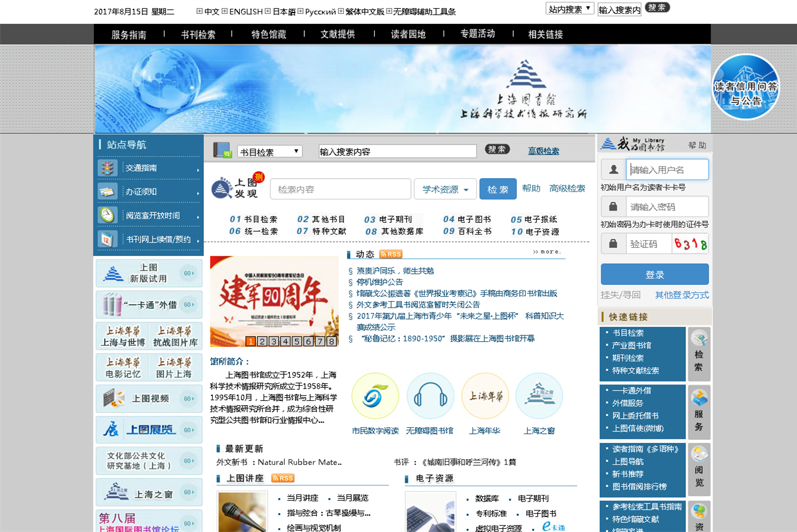797x532 pixels.
Task: Click the calendar icon for 书刊网上续借/预约
Action: pos(107,239)
